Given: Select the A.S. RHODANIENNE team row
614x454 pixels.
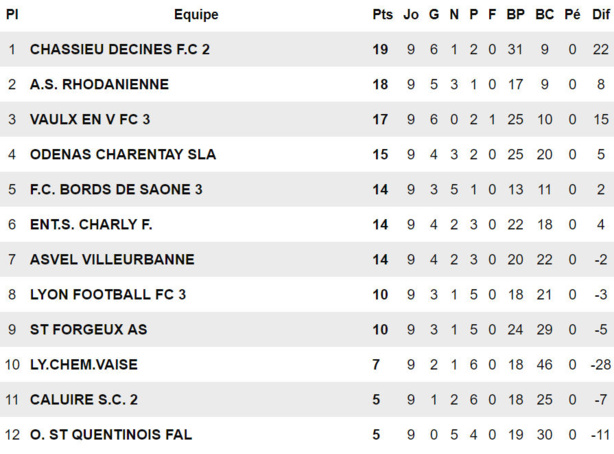Looking at the screenshot, I should click(99, 84).
